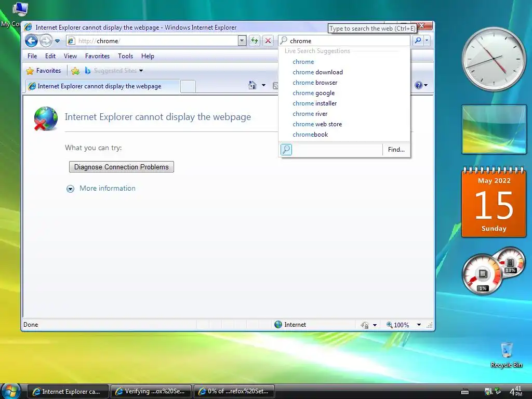Click the taskbar clock showing 4:41 PM
The image size is (532, 399).
click(x=516, y=391)
